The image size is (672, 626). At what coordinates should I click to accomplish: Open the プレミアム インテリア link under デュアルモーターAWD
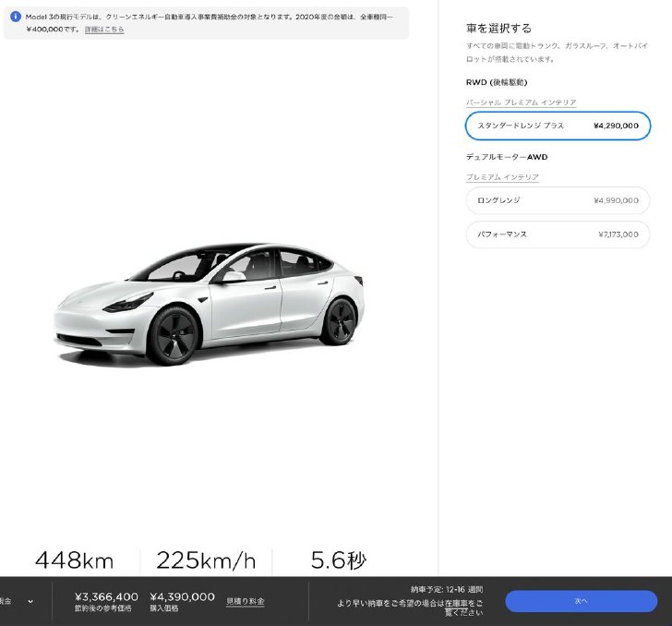point(502,176)
